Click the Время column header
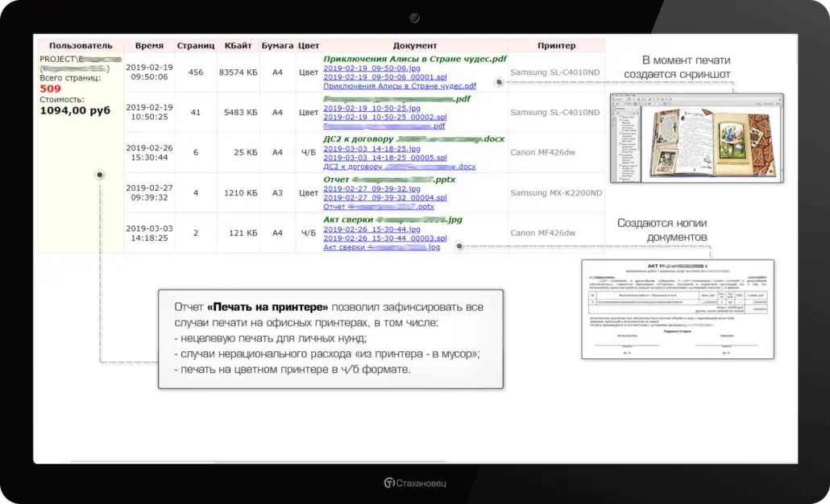 coord(149,45)
